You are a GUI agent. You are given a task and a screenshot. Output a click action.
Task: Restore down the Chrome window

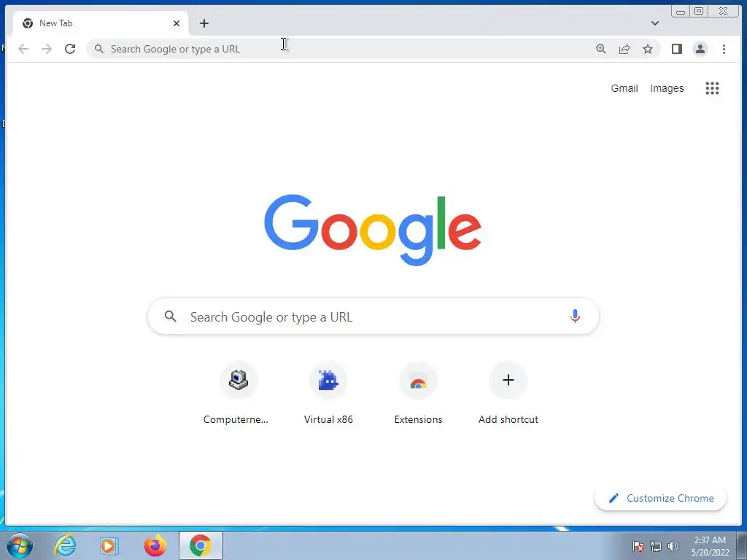[x=698, y=11]
